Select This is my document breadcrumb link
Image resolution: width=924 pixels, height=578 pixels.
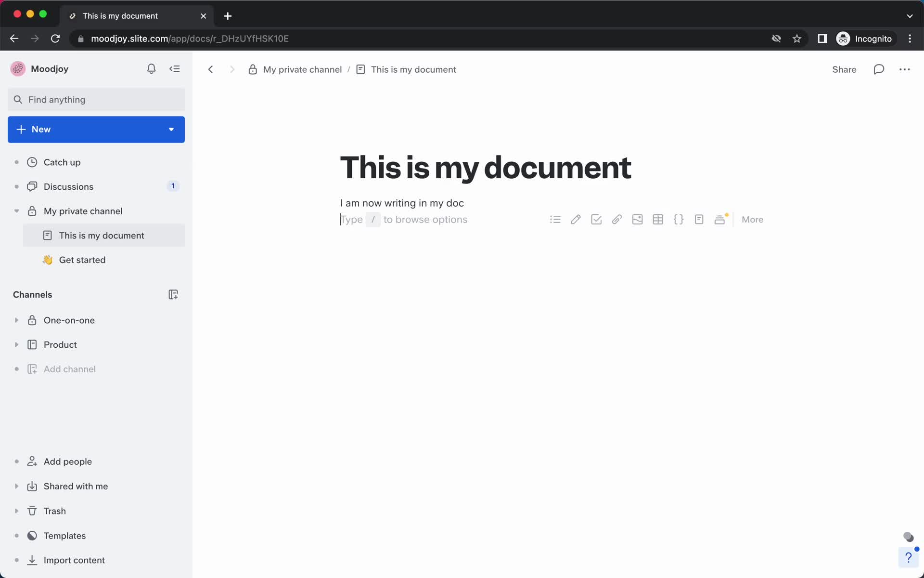point(414,69)
